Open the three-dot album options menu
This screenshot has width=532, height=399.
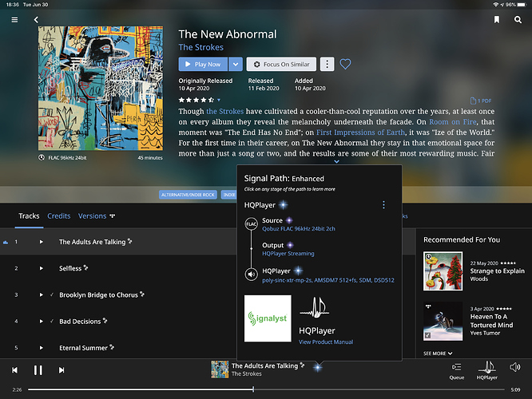coord(327,64)
